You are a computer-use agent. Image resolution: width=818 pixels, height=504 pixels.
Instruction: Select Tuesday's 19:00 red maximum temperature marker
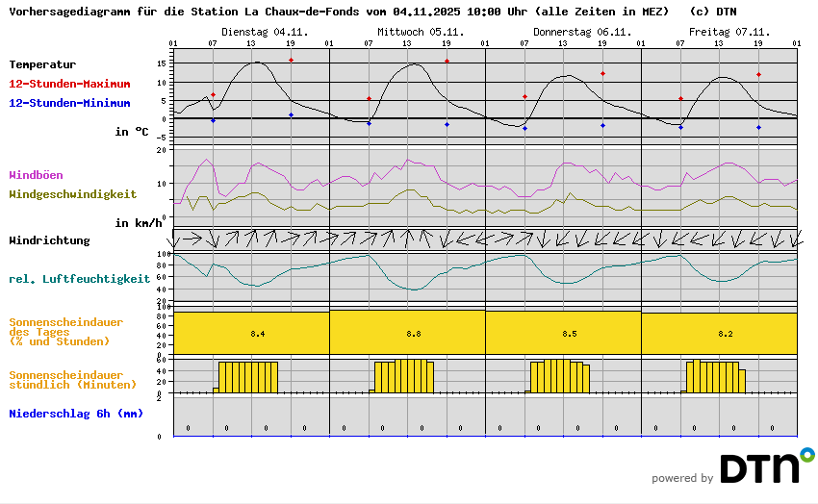pyautogui.click(x=291, y=61)
